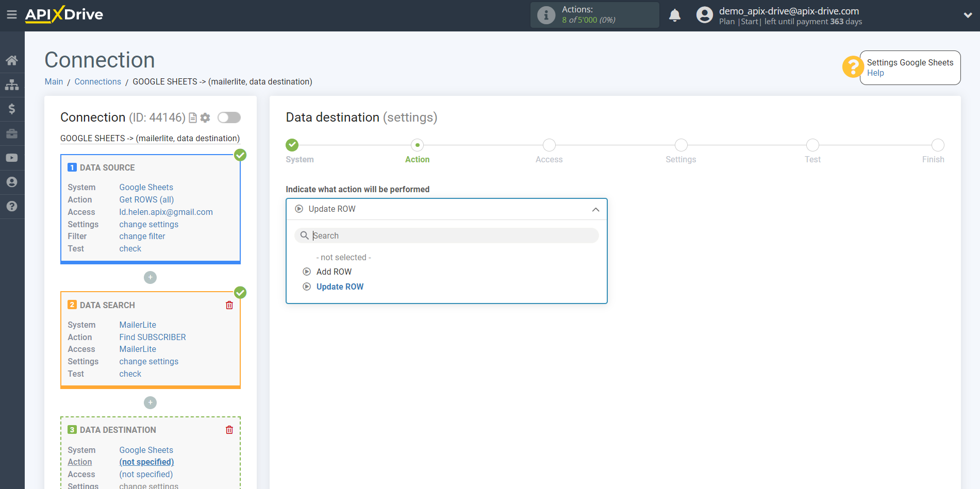Click the Settings step in wizard

pos(681,145)
